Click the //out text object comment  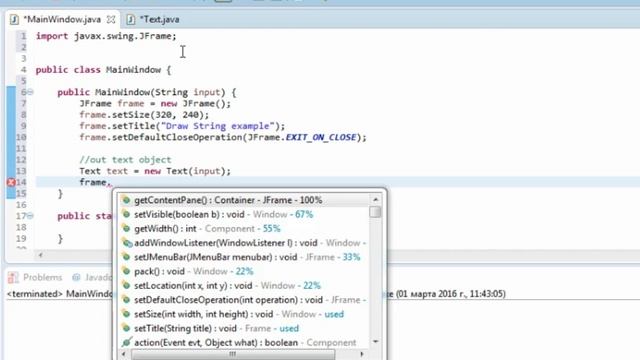(x=125, y=160)
